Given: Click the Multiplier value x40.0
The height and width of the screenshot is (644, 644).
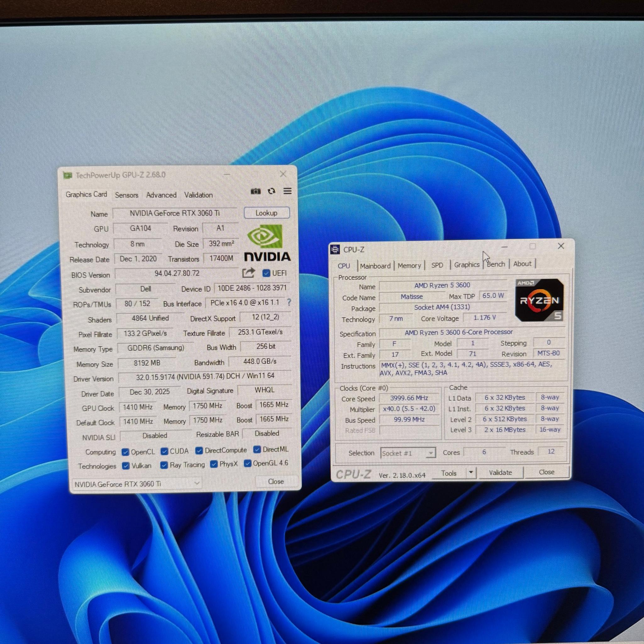Looking at the screenshot, I should click(409, 409).
